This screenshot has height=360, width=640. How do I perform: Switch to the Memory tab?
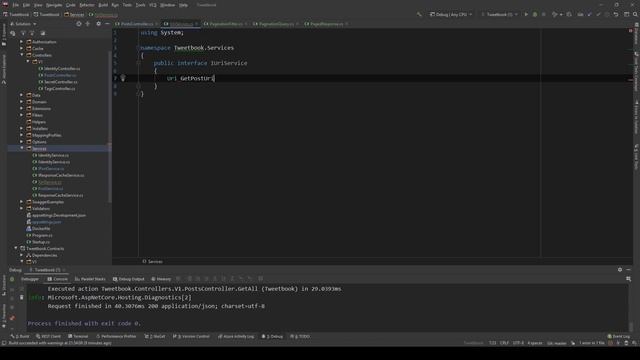161,279
